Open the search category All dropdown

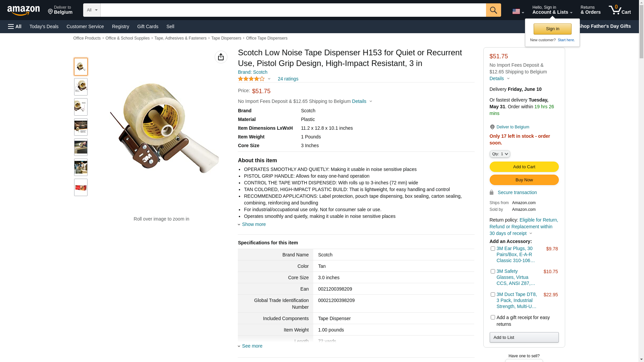[92, 10]
